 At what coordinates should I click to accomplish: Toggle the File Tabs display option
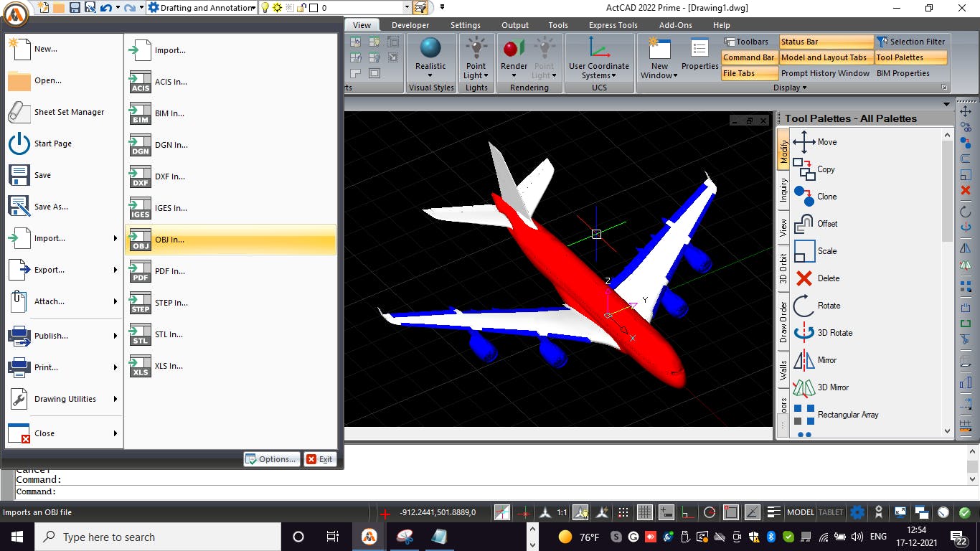coord(749,73)
